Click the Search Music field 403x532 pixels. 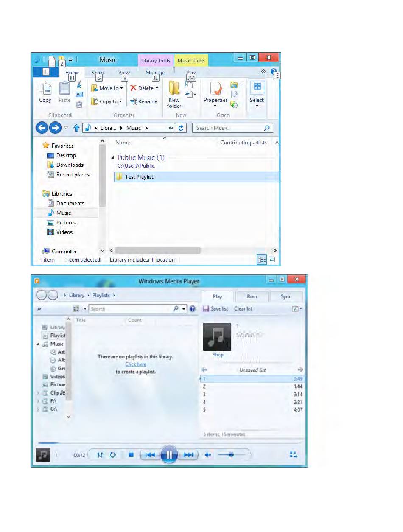tap(232, 128)
